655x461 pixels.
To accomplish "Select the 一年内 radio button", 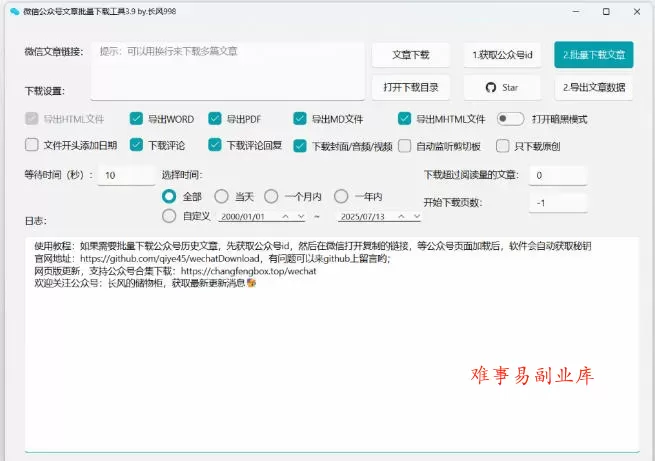I will coord(341,196).
